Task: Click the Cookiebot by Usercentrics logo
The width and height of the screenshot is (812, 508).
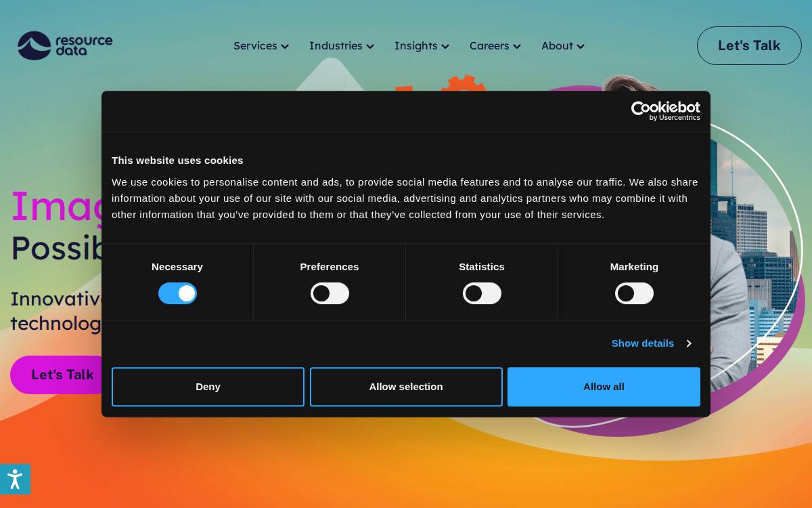Action: tap(666, 111)
